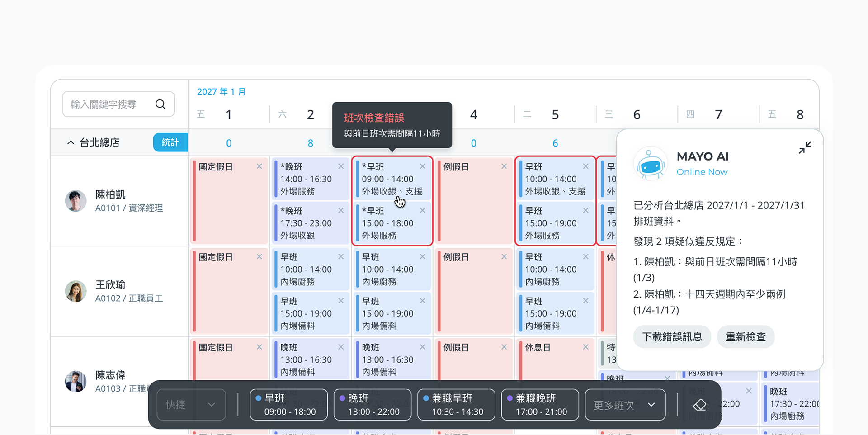The height and width of the screenshot is (435, 868).
Task: Click the 重新檢查 button
Action: [x=746, y=337]
